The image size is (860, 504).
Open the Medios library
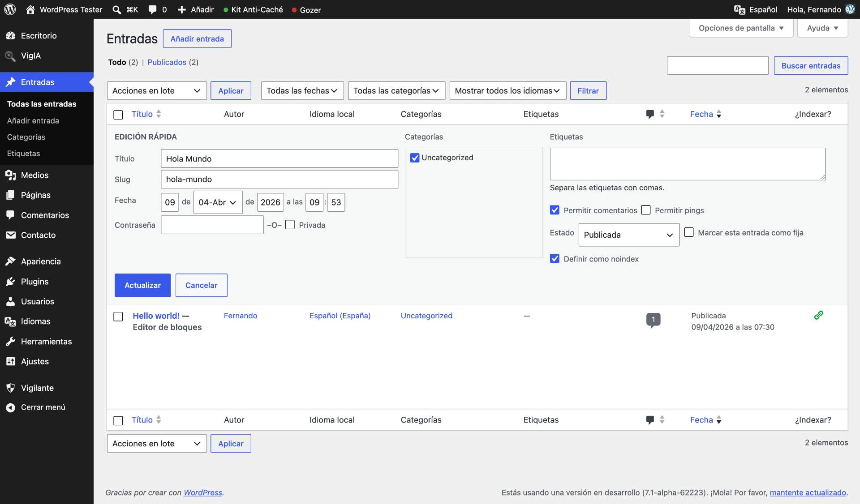(34, 175)
